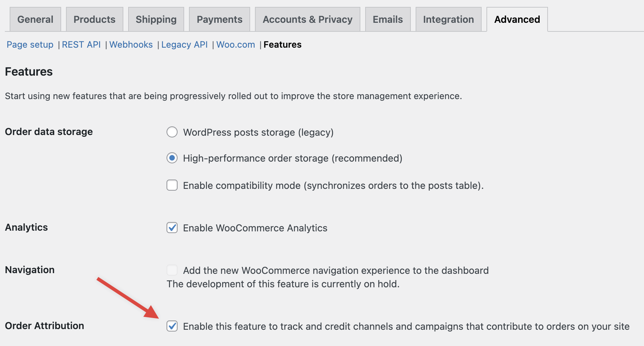Select WordPress posts storage (legacy) option

[x=172, y=132]
